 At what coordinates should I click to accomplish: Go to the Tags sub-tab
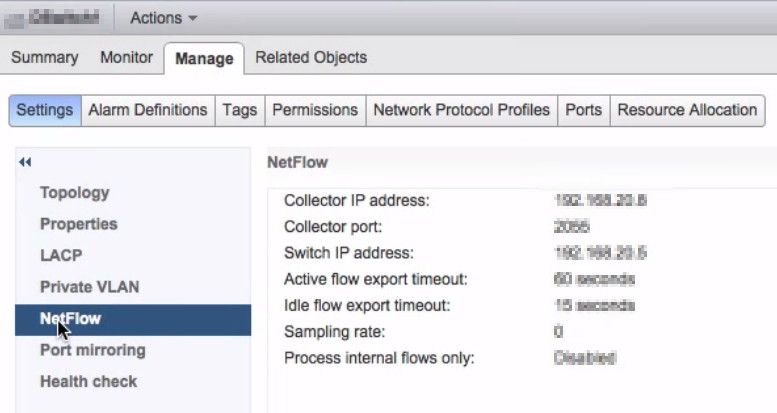[239, 110]
